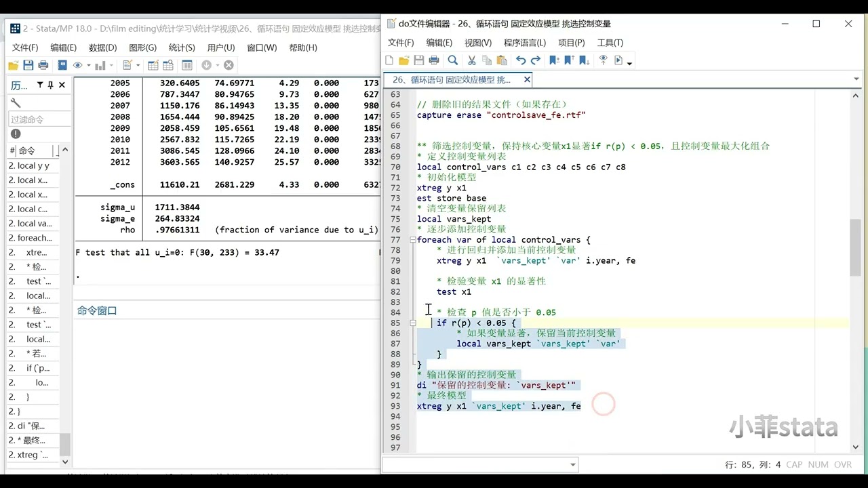
Task: Click the Log notebook icon in Stata toolbar
Action: (x=62, y=65)
